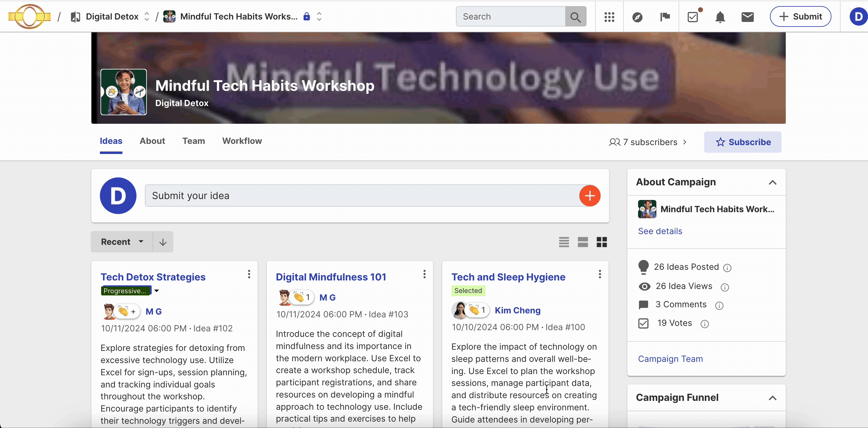The image size is (868, 428).
Task: Toggle the sort direction arrow
Action: coord(163,242)
